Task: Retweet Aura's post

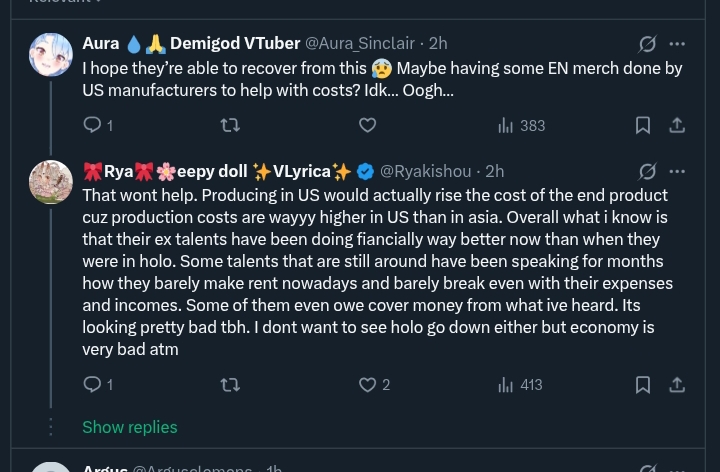Action: pyautogui.click(x=229, y=125)
